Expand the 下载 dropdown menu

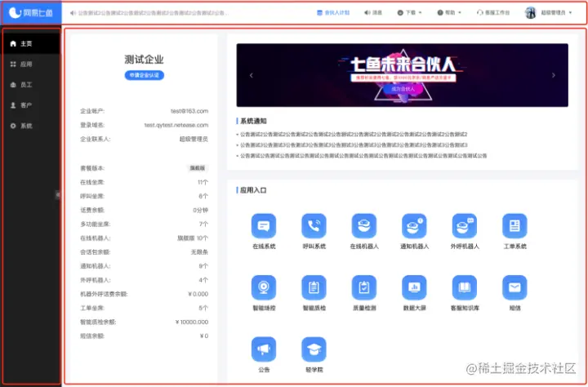[x=409, y=13]
